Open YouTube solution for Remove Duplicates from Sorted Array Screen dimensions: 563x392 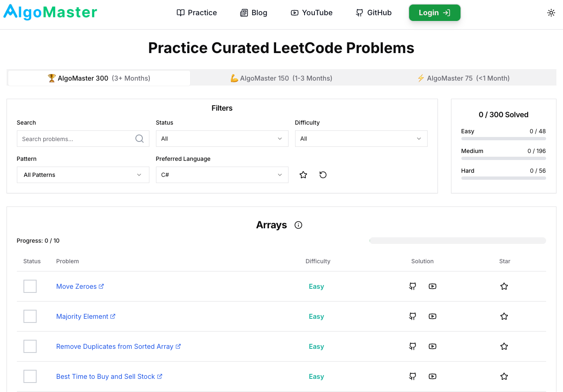tap(432, 346)
